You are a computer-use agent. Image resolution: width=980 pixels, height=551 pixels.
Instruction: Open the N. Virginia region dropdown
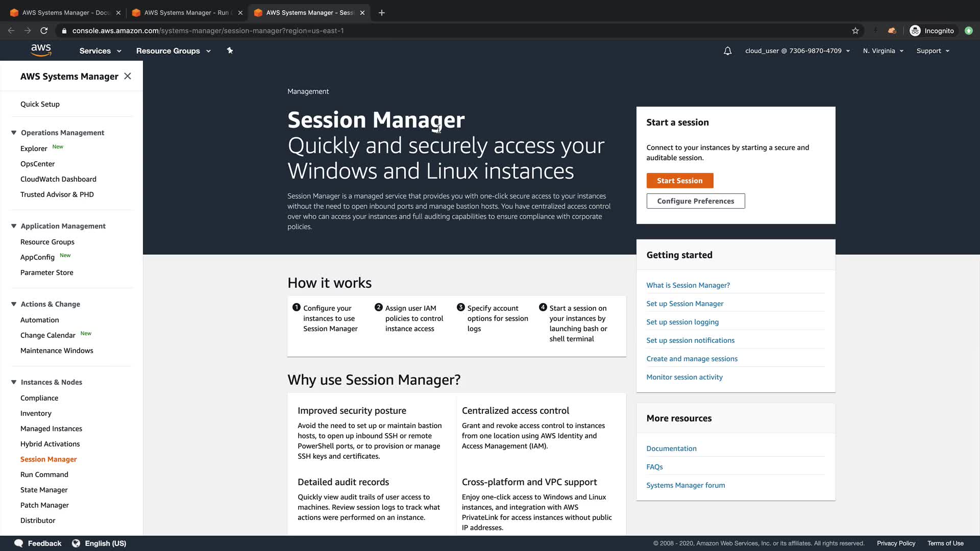point(883,51)
